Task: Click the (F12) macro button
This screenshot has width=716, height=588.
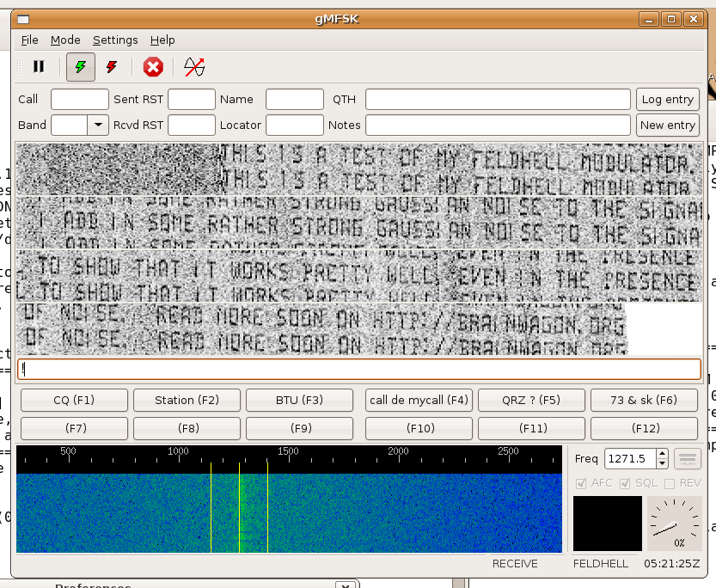Action: point(645,429)
